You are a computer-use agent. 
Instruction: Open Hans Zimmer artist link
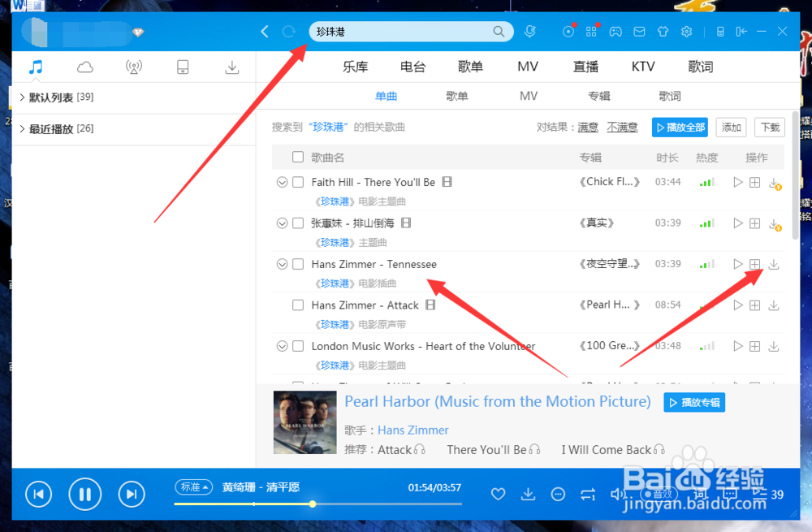coord(413,430)
